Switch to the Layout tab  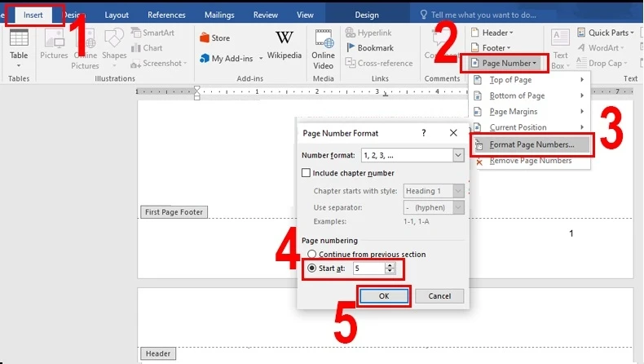tap(117, 15)
